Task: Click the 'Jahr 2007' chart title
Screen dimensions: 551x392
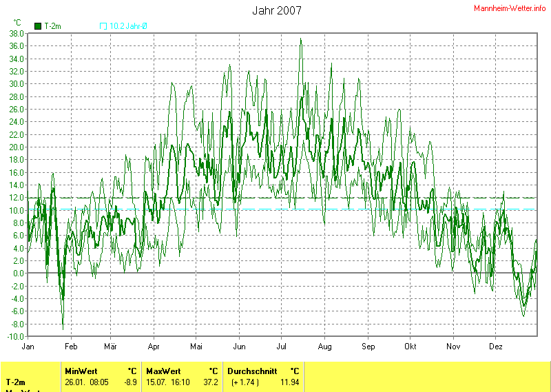Action: pyautogui.click(x=276, y=10)
